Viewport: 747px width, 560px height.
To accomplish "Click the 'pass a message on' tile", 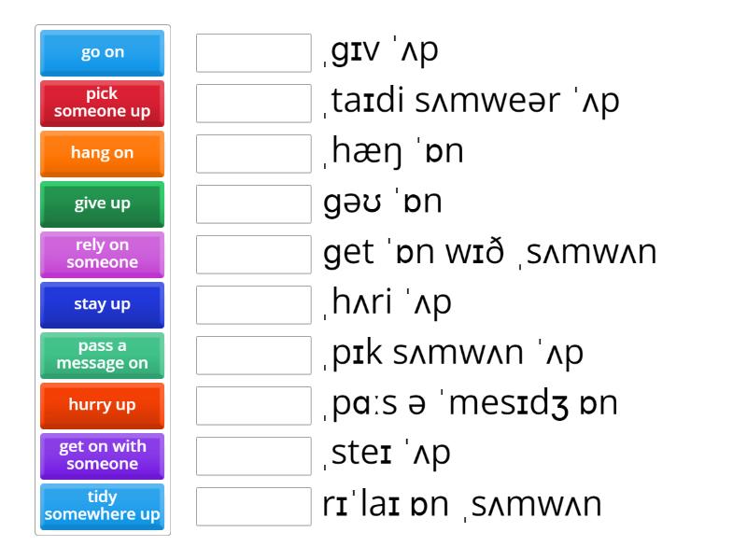I will pyautogui.click(x=102, y=356).
